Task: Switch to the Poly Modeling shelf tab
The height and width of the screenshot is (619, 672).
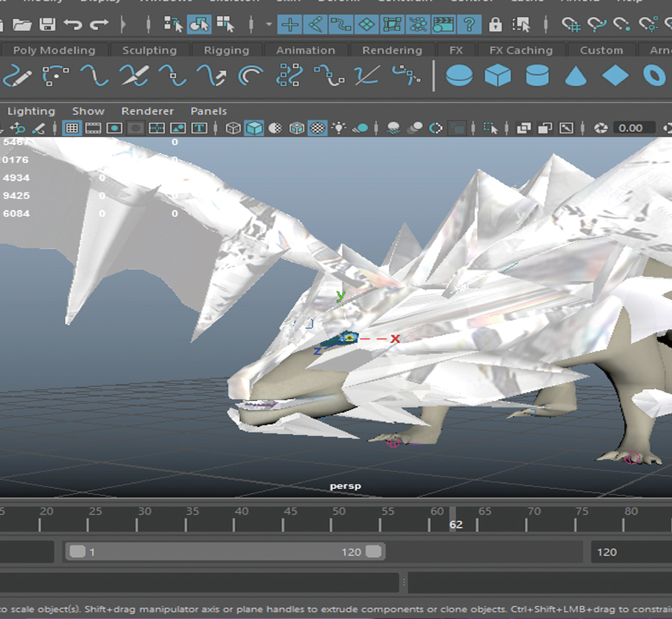Action: click(55, 50)
